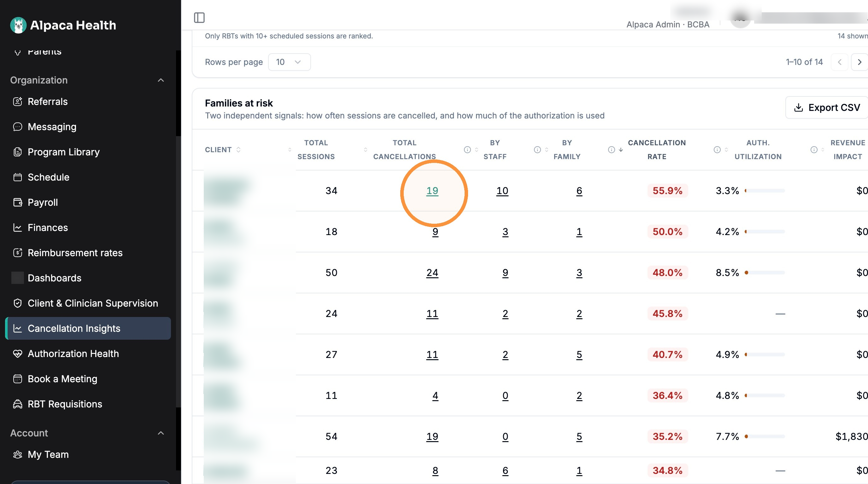Image resolution: width=868 pixels, height=484 pixels.
Task: Click the Referrals sidebar icon
Action: [18, 102]
